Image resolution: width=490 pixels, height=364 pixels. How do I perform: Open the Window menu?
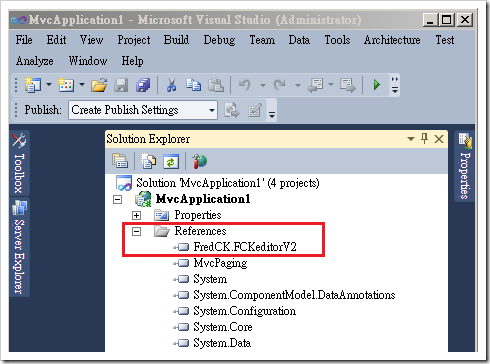pyautogui.click(x=88, y=61)
